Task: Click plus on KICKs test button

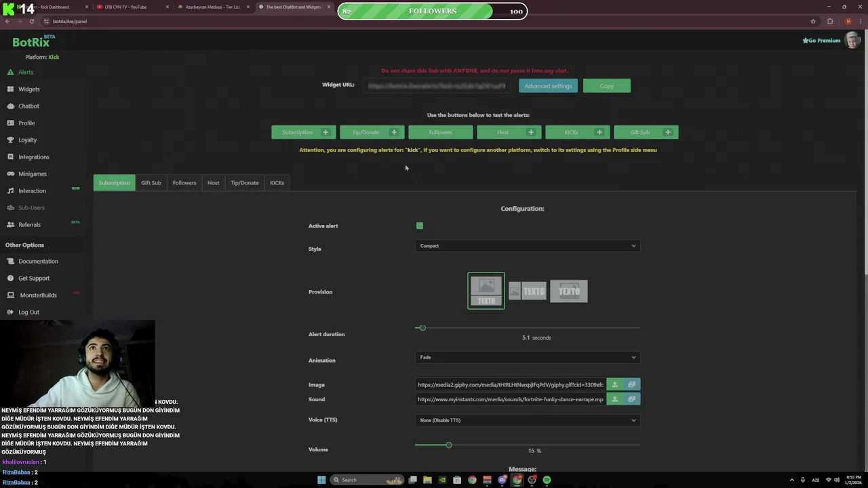Action: point(599,132)
